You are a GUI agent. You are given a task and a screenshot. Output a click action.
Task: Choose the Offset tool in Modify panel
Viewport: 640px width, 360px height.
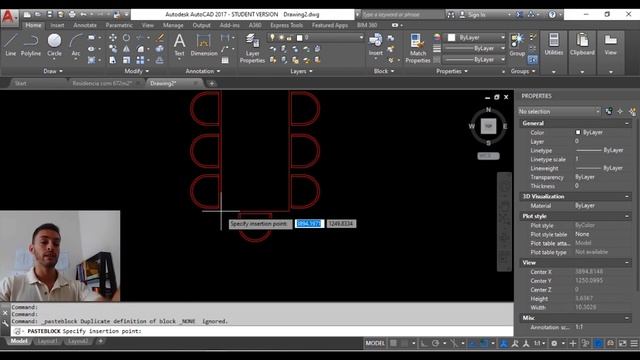pyautogui.click(x=160, y=60)
